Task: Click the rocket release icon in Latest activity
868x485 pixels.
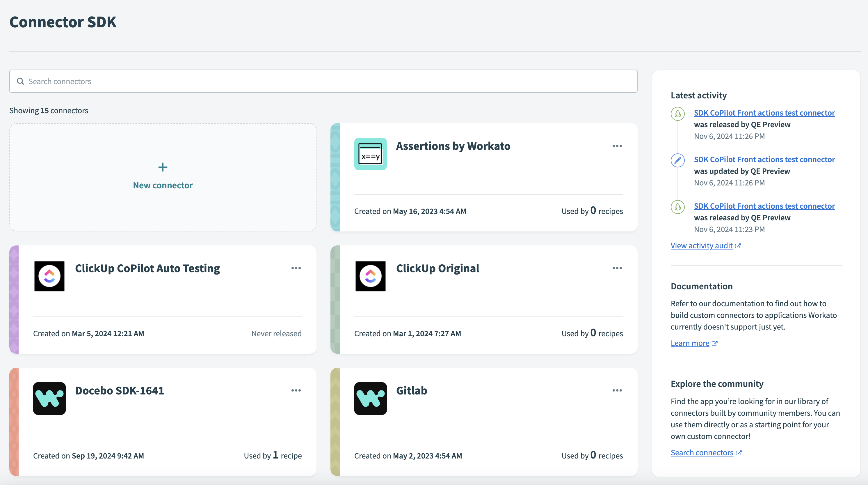Action: 678,114
